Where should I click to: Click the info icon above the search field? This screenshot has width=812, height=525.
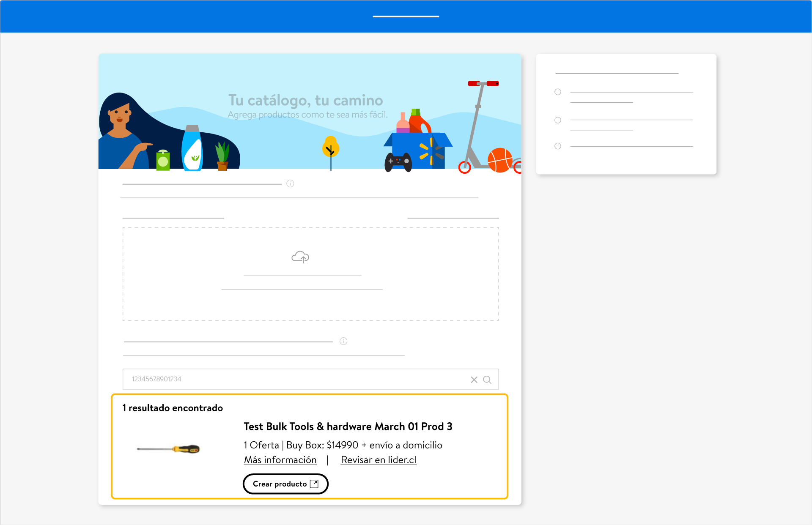[x=343, y=341]
